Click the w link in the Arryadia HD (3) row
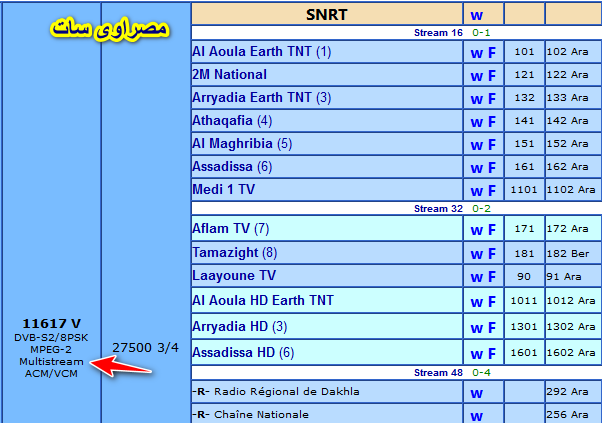This screenshot has width=602, height=423. 476,328
